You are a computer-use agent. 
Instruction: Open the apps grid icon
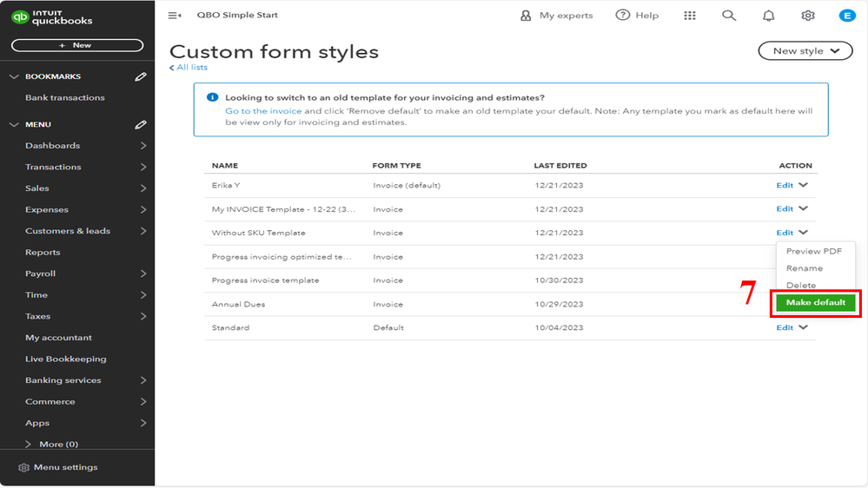pos(690,16)
